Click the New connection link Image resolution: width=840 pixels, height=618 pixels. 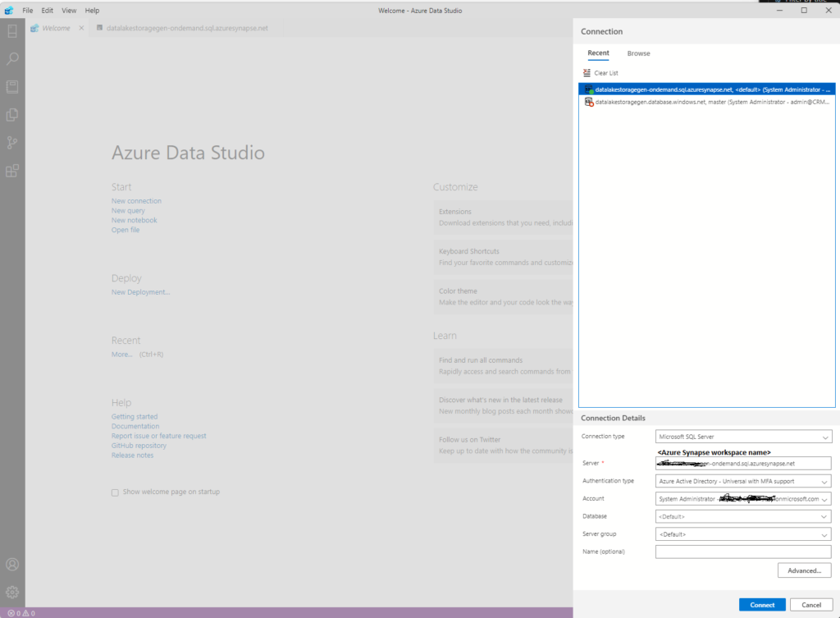click(136, 201)
